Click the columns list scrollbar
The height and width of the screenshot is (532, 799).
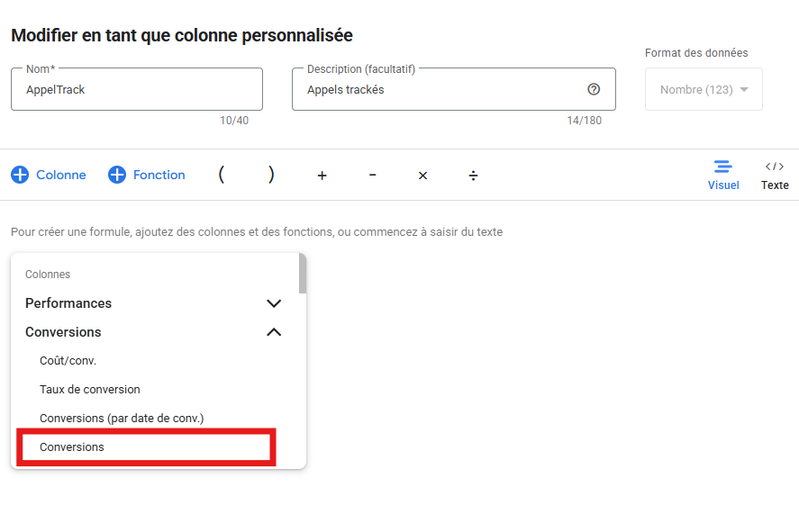coord(303,275)
